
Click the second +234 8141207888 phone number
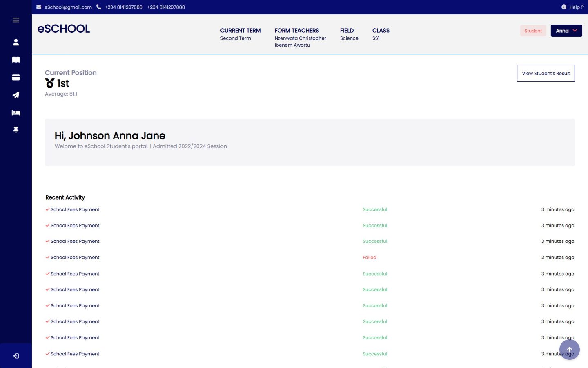166,7
